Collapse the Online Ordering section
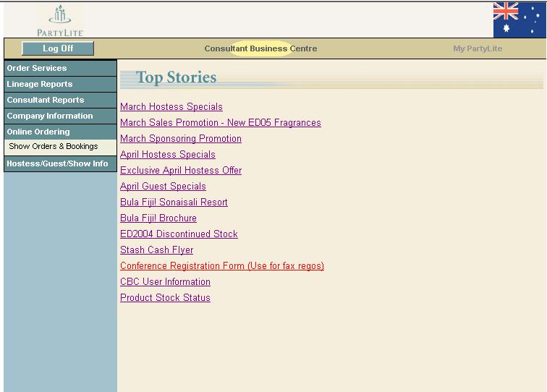This screenshot has width=547, height=392. coord(60,132)
